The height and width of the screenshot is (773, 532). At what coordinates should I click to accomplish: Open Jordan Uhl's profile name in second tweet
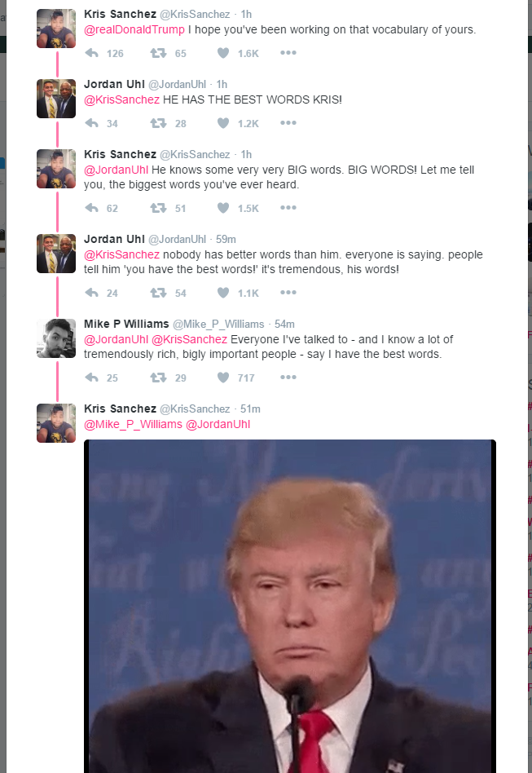point(114,84)
